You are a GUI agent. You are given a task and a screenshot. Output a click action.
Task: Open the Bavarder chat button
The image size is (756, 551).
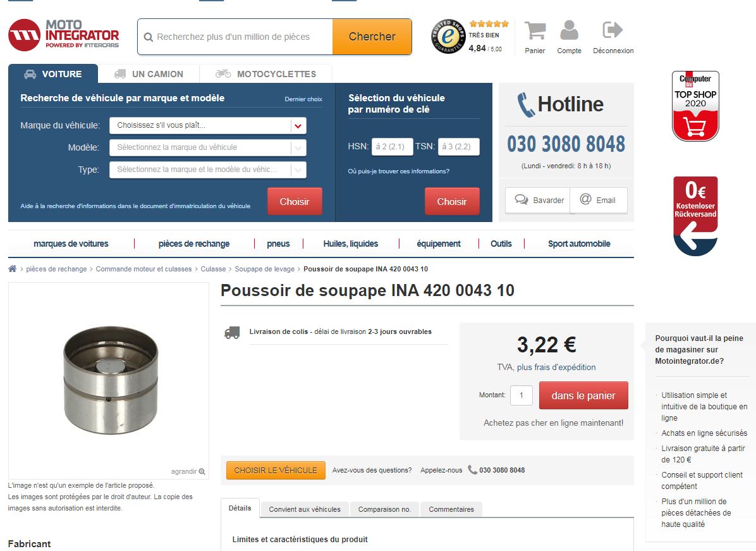pyautogui.click(x=538, y=201)
